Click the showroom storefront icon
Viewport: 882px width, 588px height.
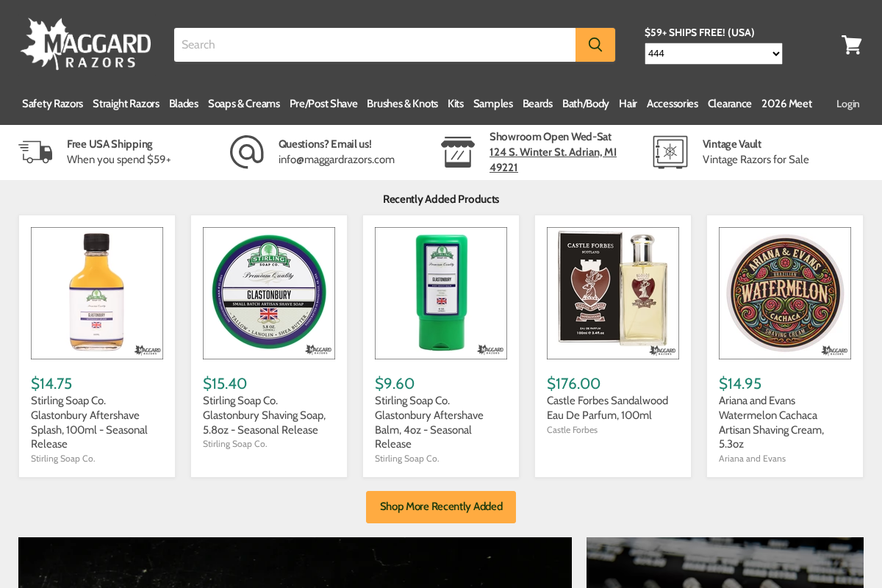[458, 151]
